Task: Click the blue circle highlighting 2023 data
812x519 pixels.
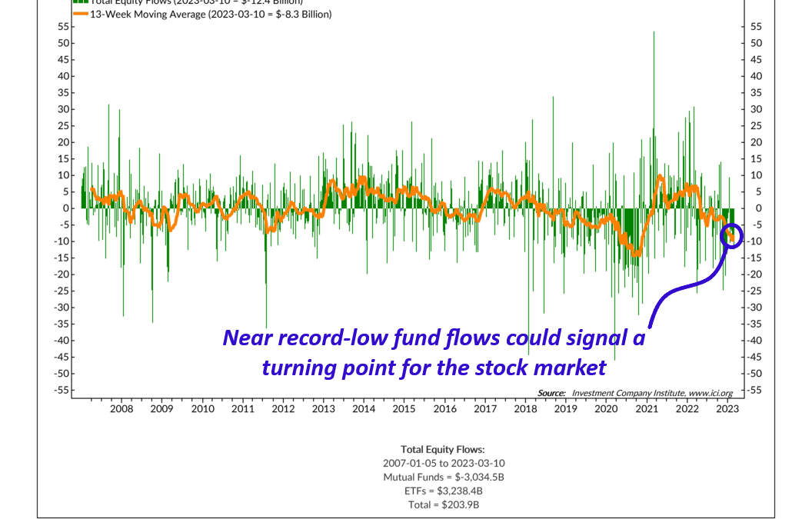Action: click(733, 236)
